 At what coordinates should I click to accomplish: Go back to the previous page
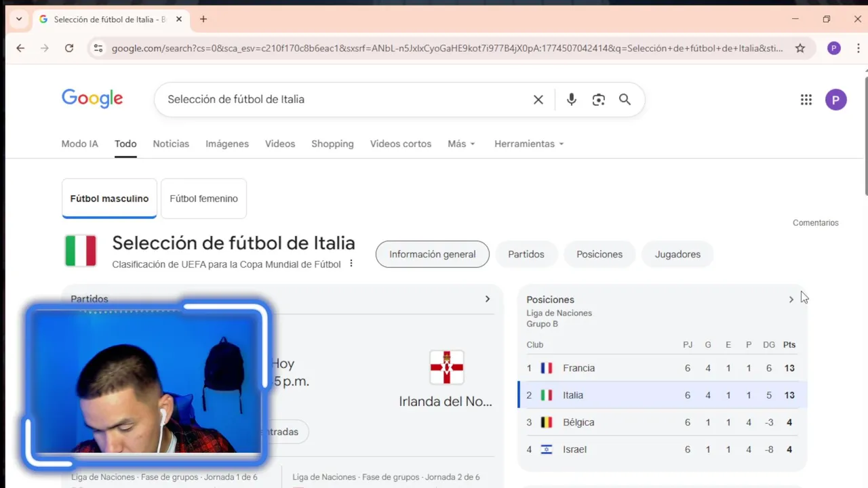click(x=20, y=48)
